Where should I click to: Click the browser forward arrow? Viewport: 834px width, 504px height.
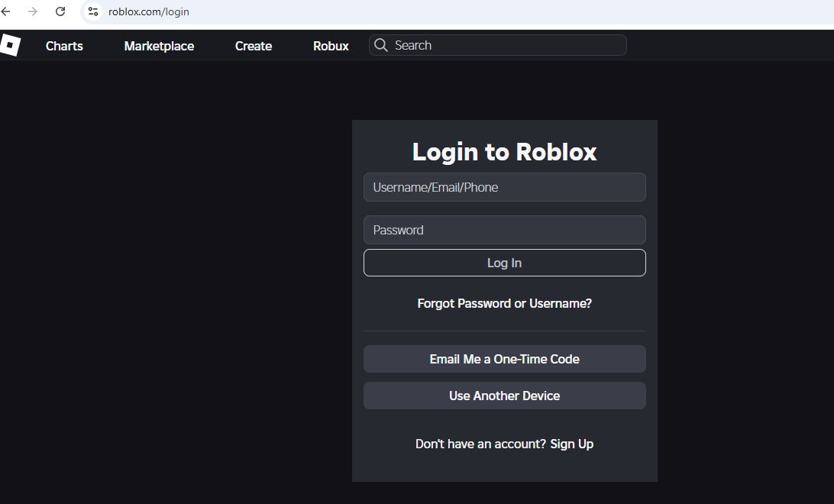34,11
